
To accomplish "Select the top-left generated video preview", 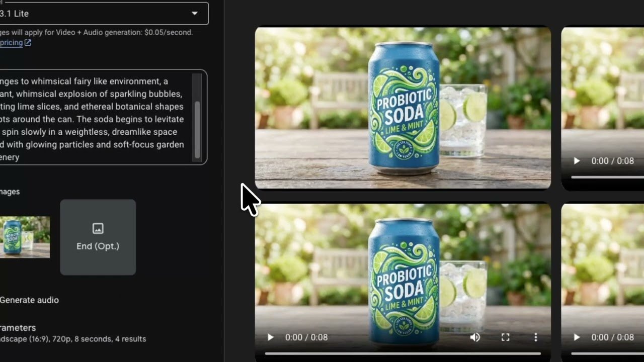I will pyautogui.click(x=403, y=108).
